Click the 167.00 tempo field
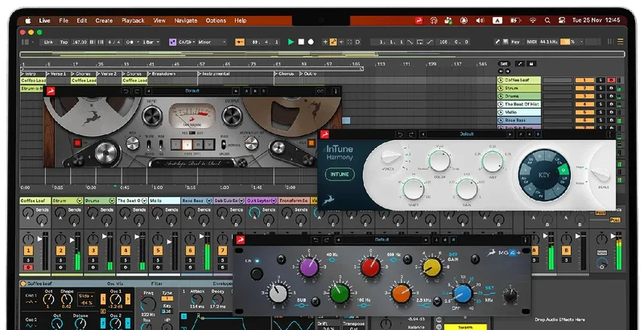644x330 pixels. click(x=79, y=42)
